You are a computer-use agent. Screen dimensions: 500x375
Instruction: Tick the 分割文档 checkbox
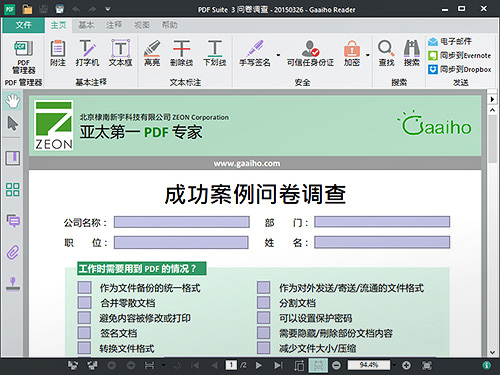coord(263,303)
